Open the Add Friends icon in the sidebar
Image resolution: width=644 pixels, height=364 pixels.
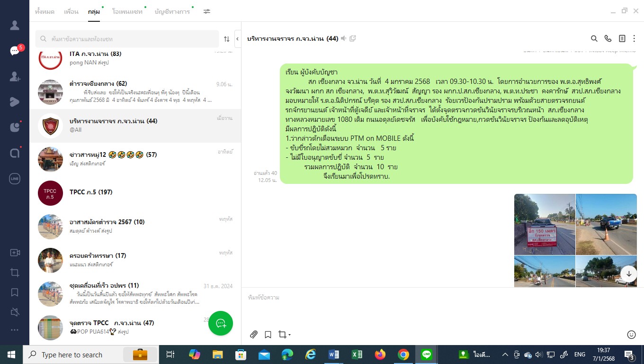pyautogui.click(x=15, y=76)
